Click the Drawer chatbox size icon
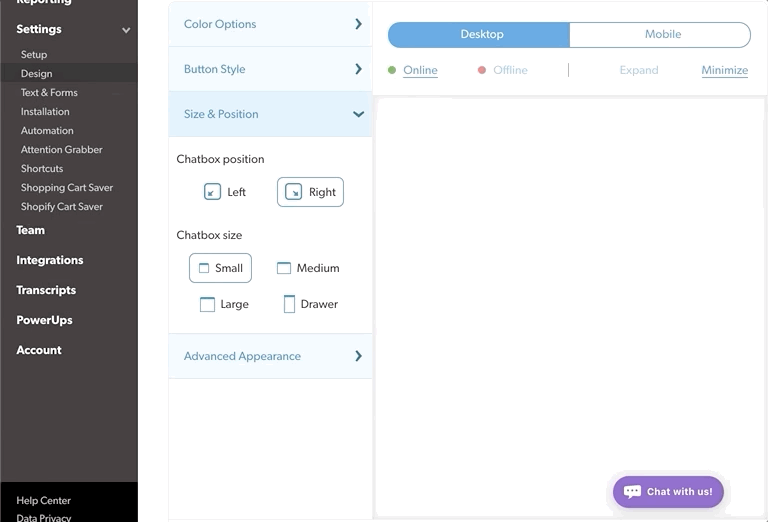This screenshot has height=522, width=768. tap(289, 304)
